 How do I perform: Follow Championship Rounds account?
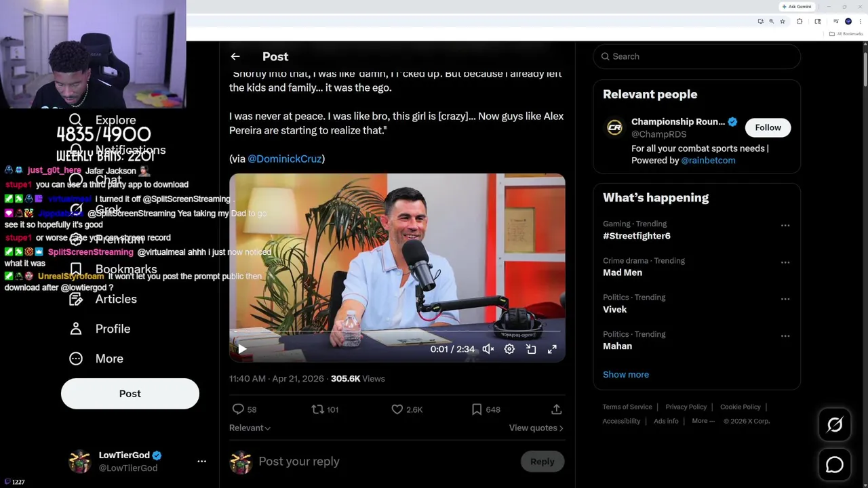(x=768, y=127)
